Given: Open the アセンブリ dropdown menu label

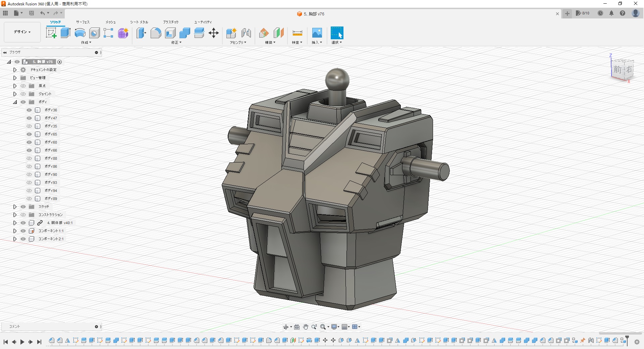Looking at the screenshot, I should pos(238,43).
